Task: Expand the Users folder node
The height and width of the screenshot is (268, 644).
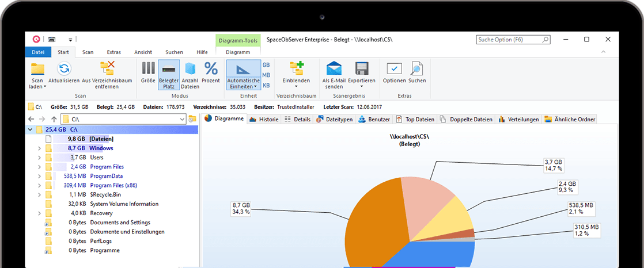Action: click(x=39, y=158)
